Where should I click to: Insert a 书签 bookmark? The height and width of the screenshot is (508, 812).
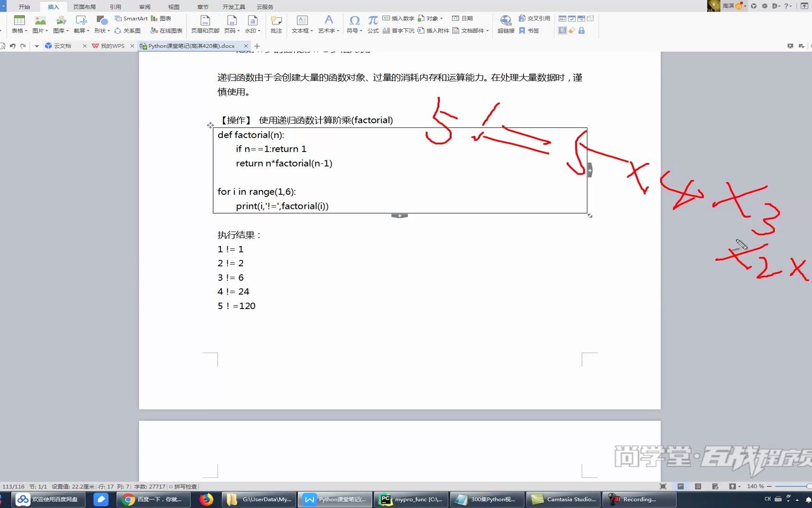point(529,31)
